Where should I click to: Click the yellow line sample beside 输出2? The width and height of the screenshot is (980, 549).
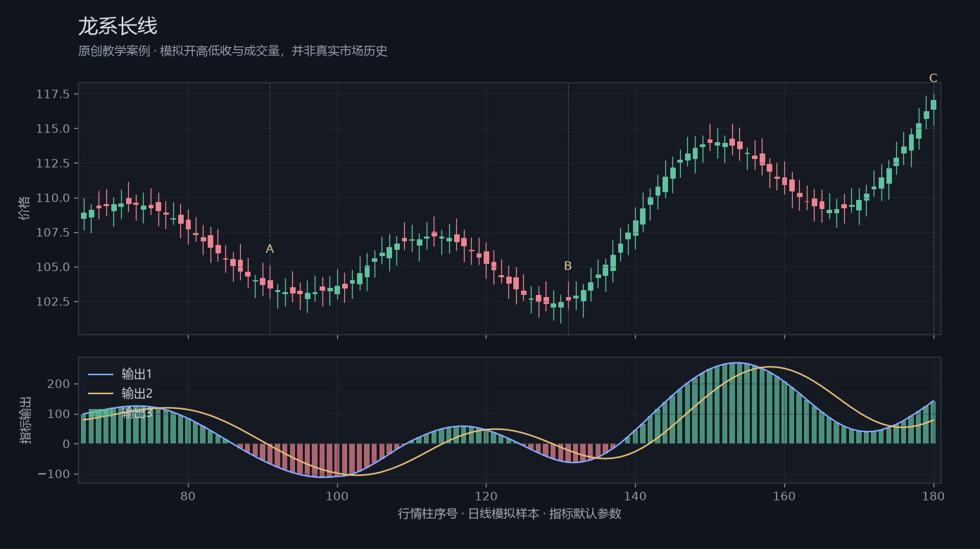(x=101, y=393)
